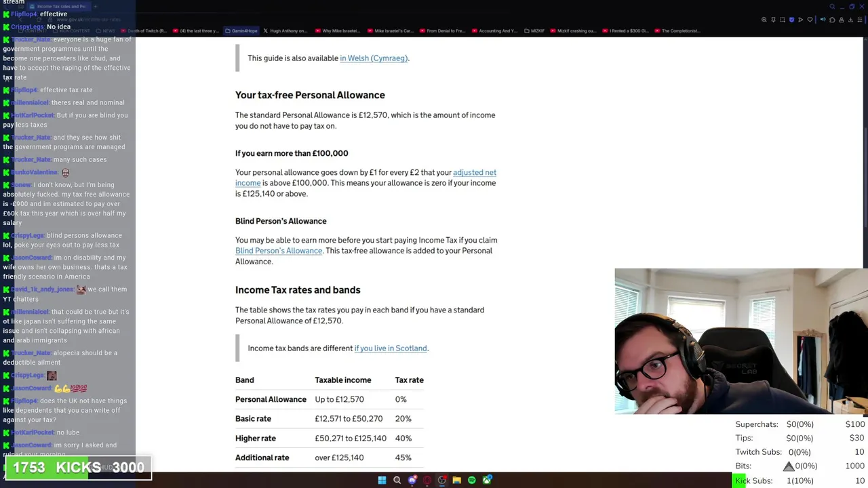Open OBS Studio from the taskbar
Viewport: 868px width, 488px height.
[442, 481]
